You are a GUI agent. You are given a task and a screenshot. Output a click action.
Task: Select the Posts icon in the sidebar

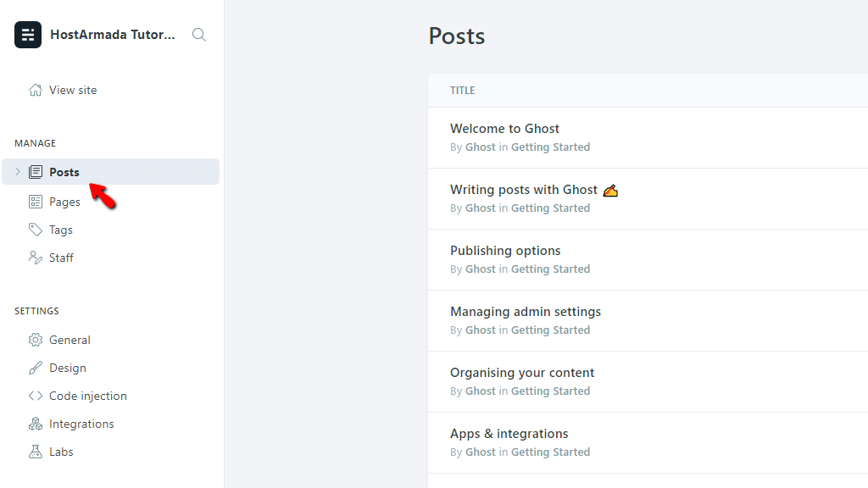click(x=35, y=171)
